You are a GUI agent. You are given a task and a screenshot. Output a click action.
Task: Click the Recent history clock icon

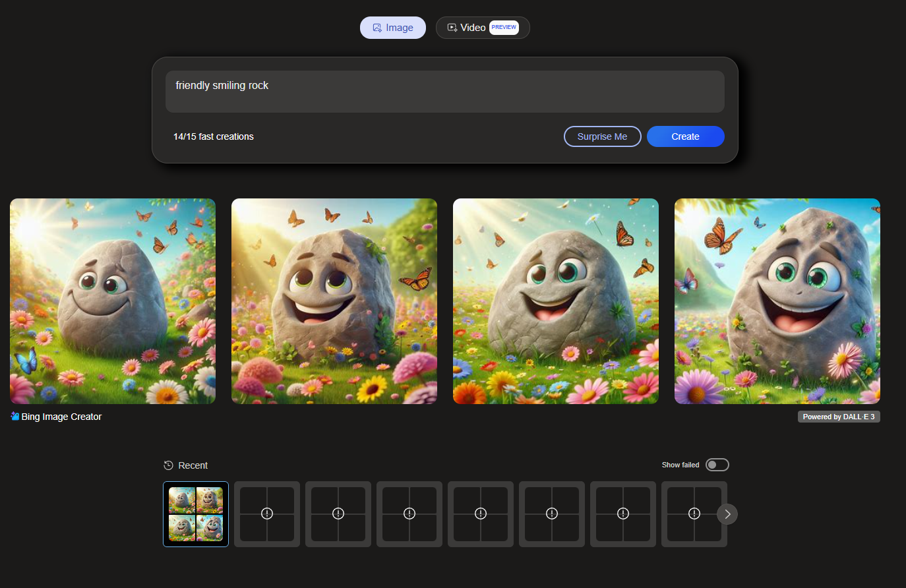[168, 465]
